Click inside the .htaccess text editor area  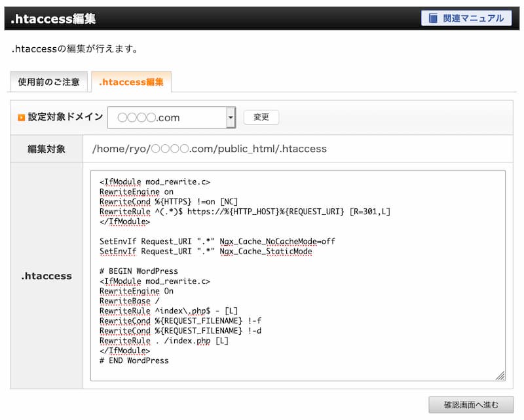click(297, 276)
